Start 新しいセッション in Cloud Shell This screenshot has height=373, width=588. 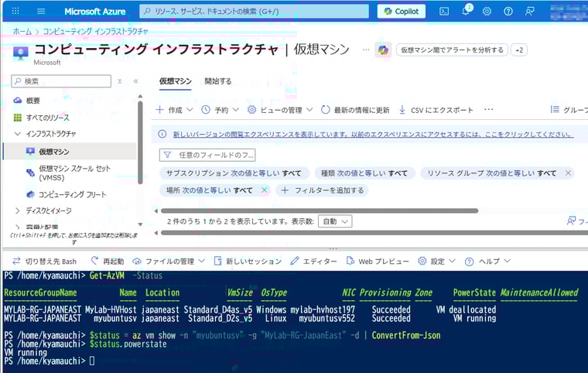pos(248,261)
